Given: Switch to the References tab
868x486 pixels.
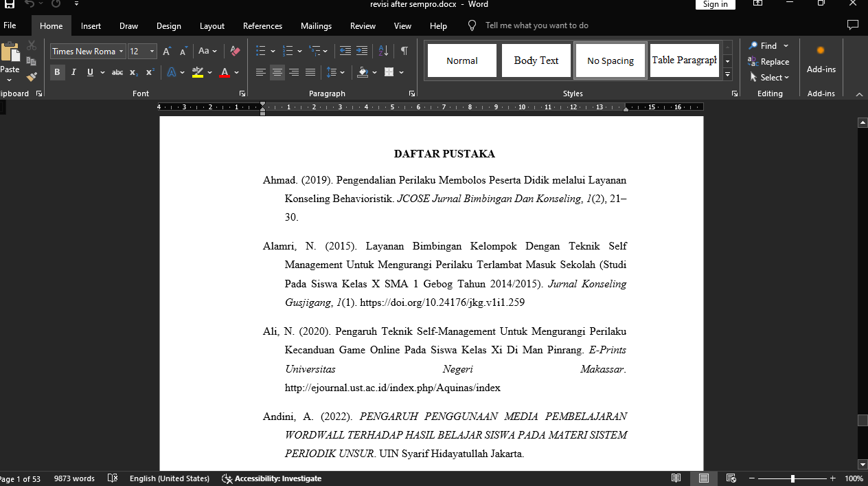Looking at the screenshot, I should 262,26.
